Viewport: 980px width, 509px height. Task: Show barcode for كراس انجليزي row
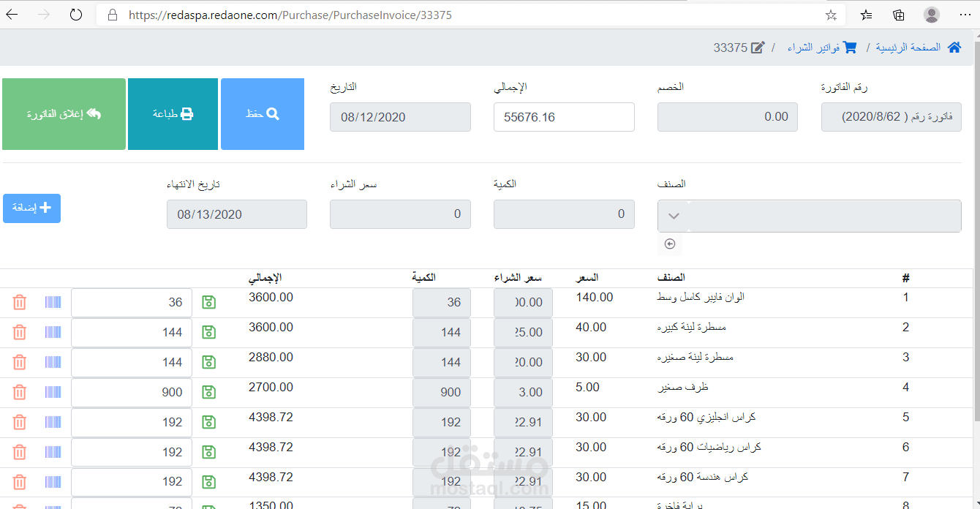[x=53, y=422]
